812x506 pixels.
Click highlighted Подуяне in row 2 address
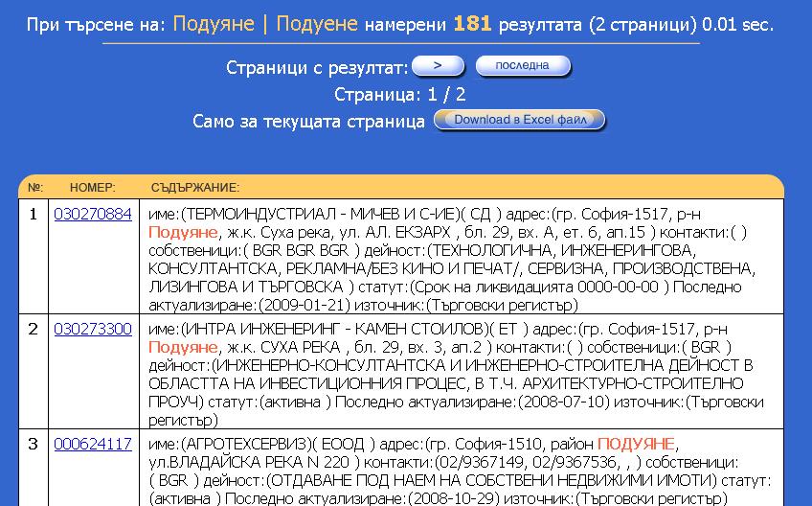click(x=183, y=347)
